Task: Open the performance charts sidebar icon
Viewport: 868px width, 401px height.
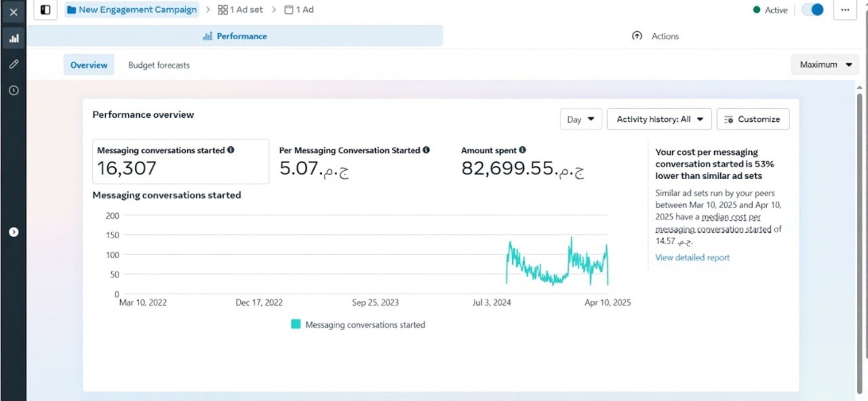Action: pyautogui.click(x=14, y=38)
